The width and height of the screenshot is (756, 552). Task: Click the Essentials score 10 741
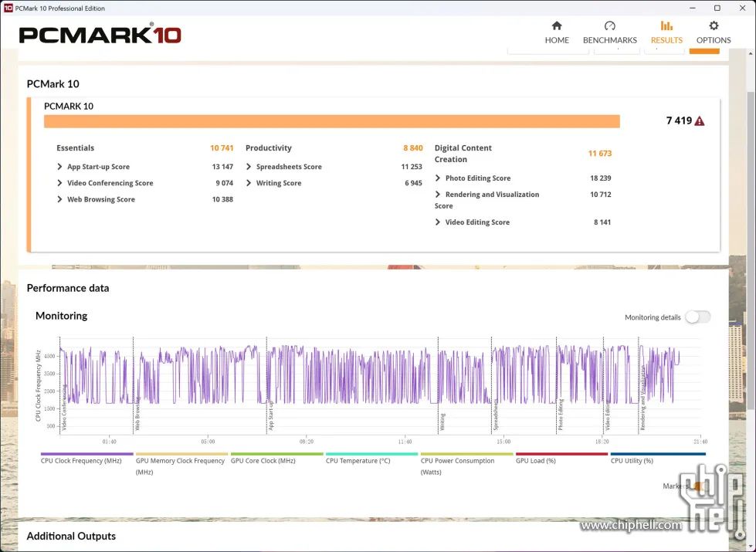222,148
